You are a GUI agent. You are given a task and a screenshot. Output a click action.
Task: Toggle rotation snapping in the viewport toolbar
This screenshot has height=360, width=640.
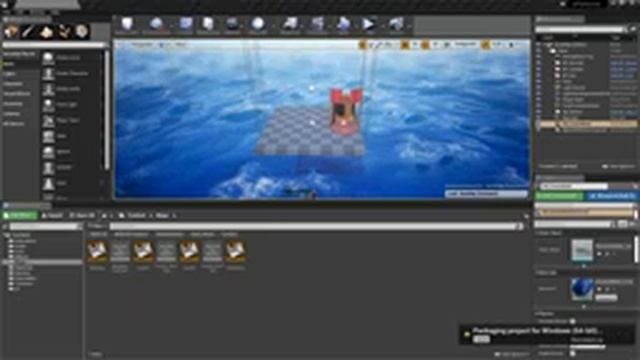pos(425,44)
